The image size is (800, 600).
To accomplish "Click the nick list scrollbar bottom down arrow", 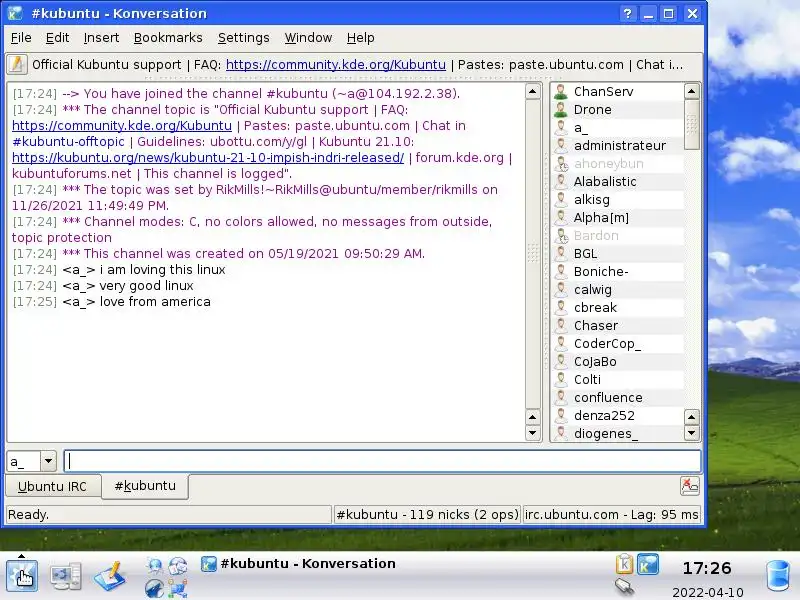I will (691, 433).
